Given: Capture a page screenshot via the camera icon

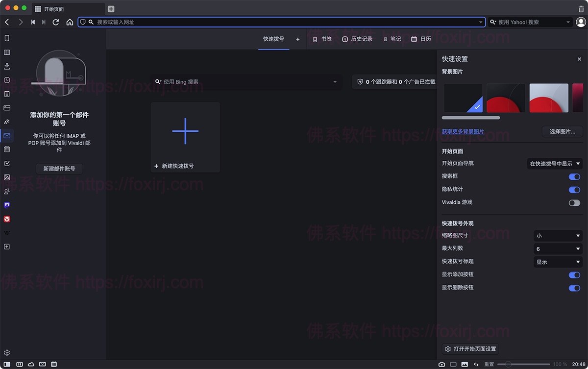Looking at the screenshot, I should point(442,364).
